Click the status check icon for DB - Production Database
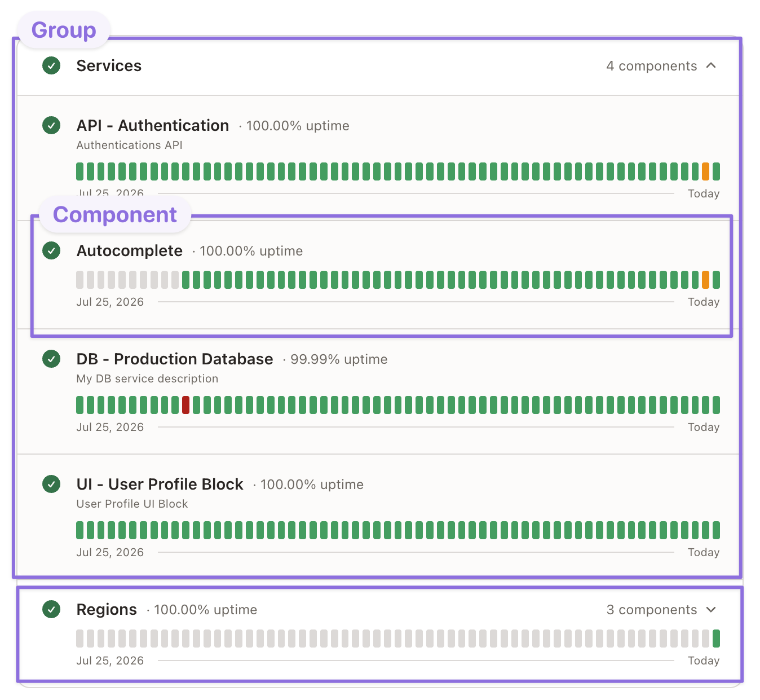The image size is (760, 700). (51, 359)
